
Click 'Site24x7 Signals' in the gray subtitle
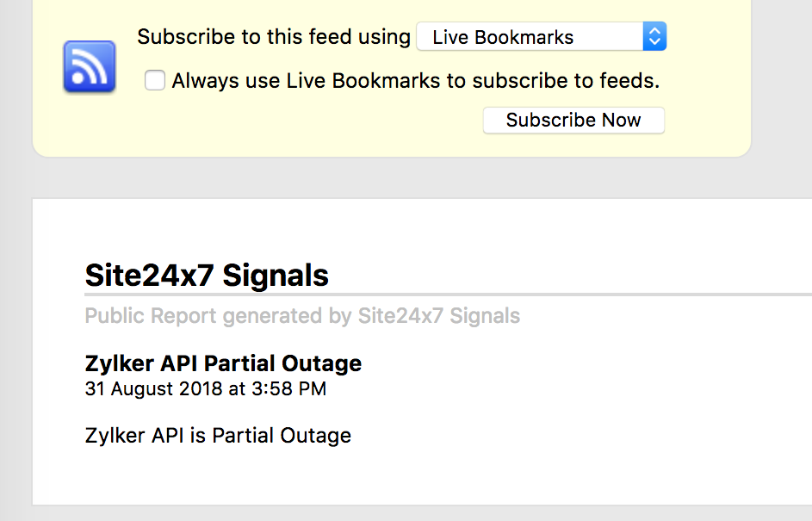tap(439, 316)
